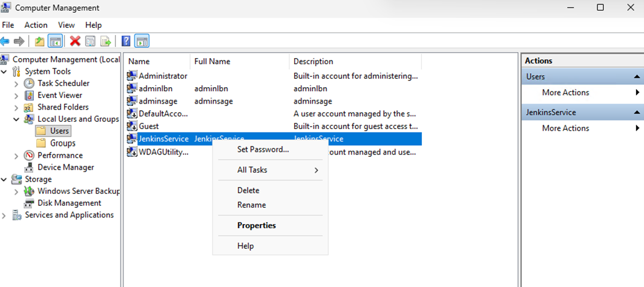Open Help via blue question mark icon
The width and height of the screenshot is (644, 287).
coord(126,41)
